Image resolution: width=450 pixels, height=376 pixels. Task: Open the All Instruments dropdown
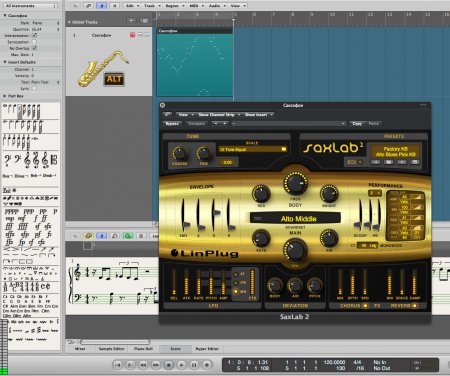pos(31,6)
